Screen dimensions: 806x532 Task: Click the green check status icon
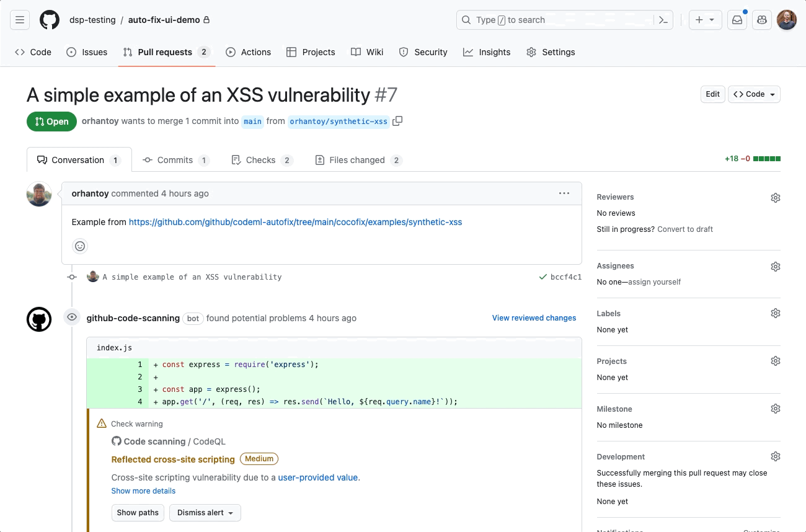543,277
